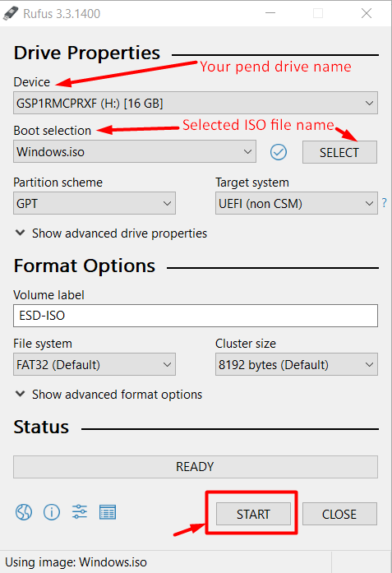Click the Target system help question mark
This screenshot has height=573, width=392.
point(384,202)
